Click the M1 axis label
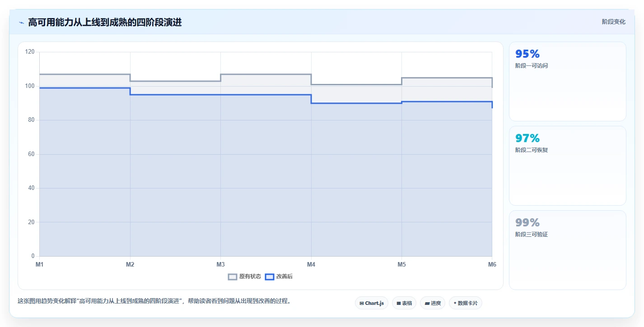The height and width of the screenshot is (327, 644). click(x=40, y=264)
